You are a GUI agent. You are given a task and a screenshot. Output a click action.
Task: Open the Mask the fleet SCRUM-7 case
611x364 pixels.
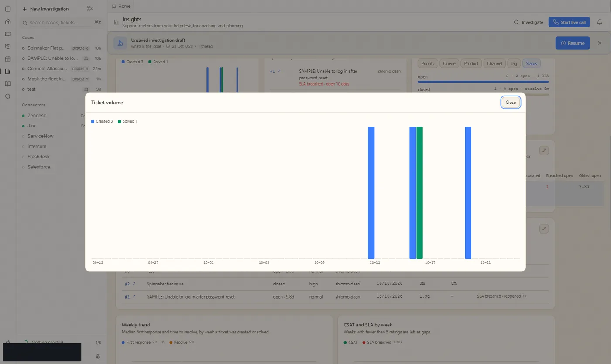[61, 79]
